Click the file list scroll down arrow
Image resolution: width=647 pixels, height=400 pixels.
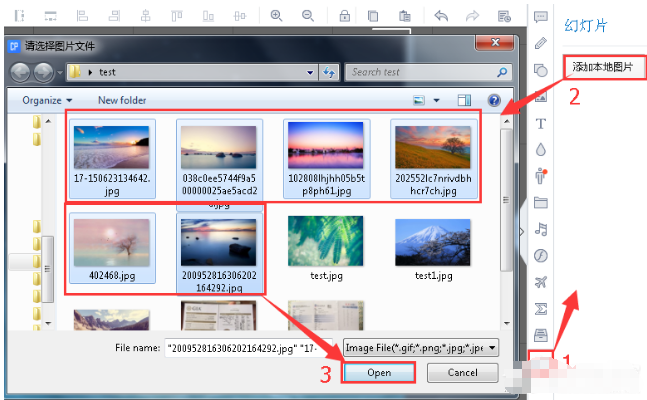point(506,324)
